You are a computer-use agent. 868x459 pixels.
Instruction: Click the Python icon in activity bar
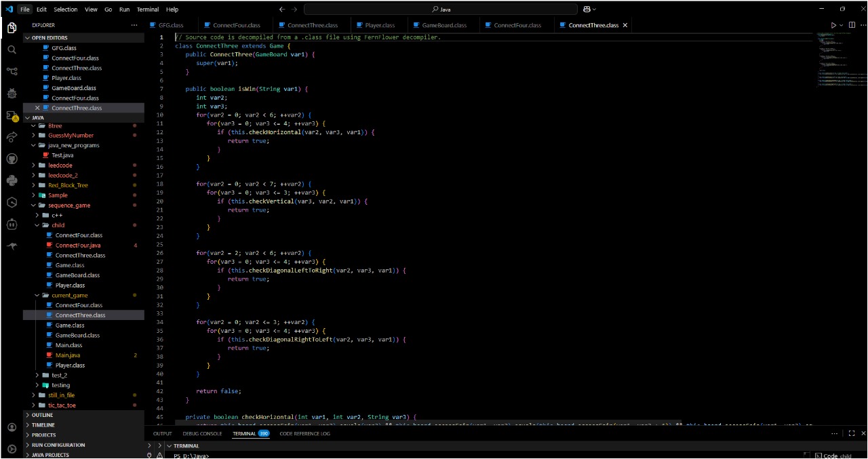[x=12, y=180]
